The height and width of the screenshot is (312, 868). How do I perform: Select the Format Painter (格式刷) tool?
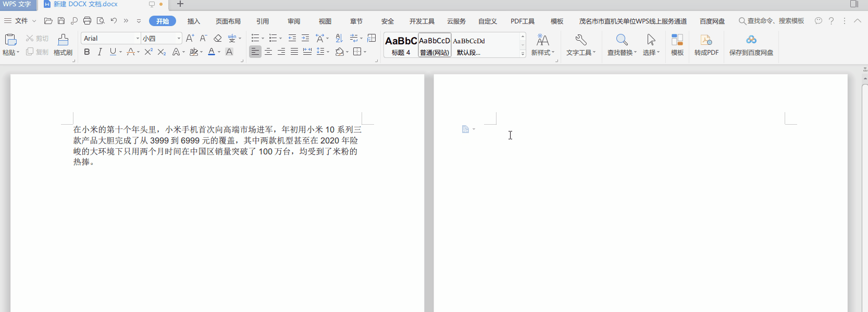(x=63, y=45)
